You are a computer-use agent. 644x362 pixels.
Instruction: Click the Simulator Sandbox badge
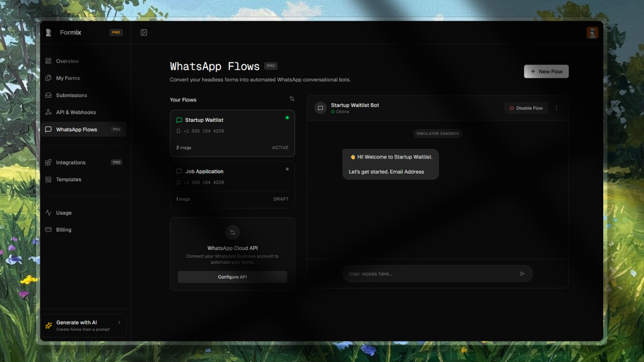click(438, 134)
